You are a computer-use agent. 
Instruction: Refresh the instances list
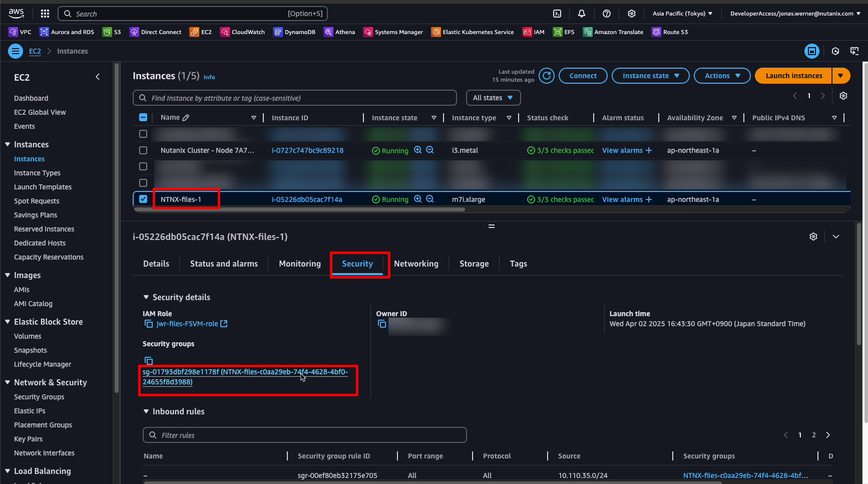pos(547,76)
